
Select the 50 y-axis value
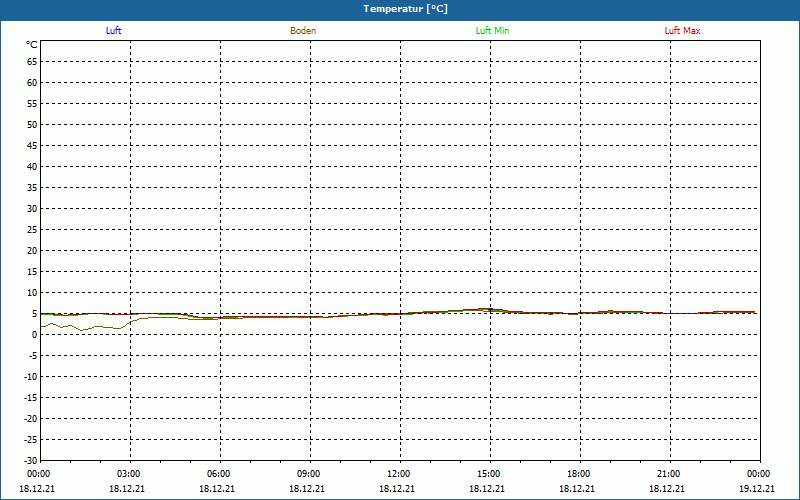tap(32, 124)
